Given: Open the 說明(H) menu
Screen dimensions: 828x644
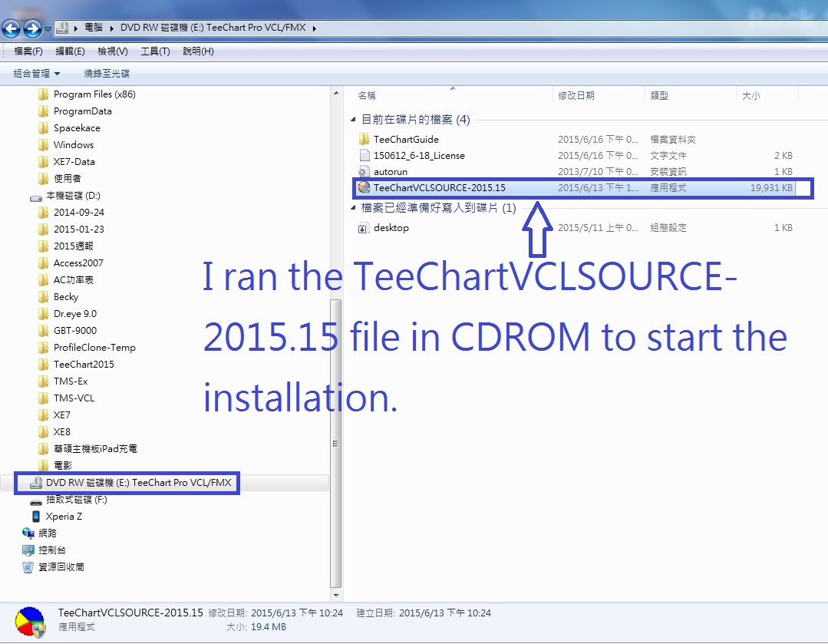Looking at the screenshot, I should (x=198, y=51).
